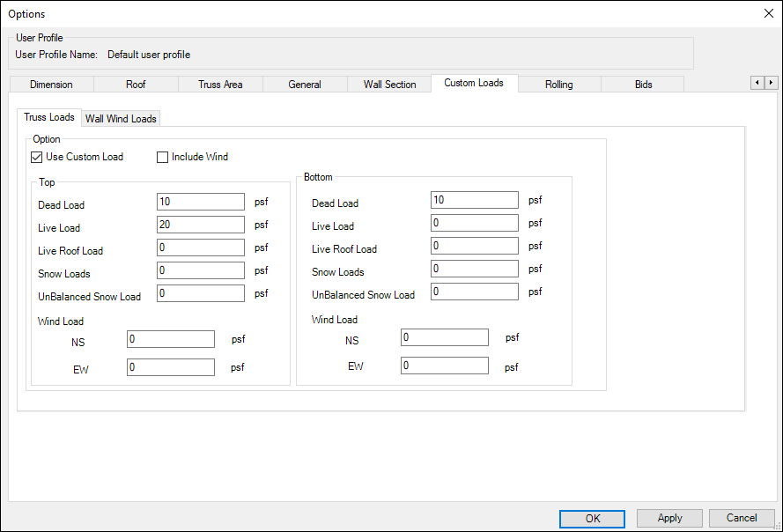Select the Top Wind Load NS field
This screenshot has height=532, width=783.
pos(171,340)
